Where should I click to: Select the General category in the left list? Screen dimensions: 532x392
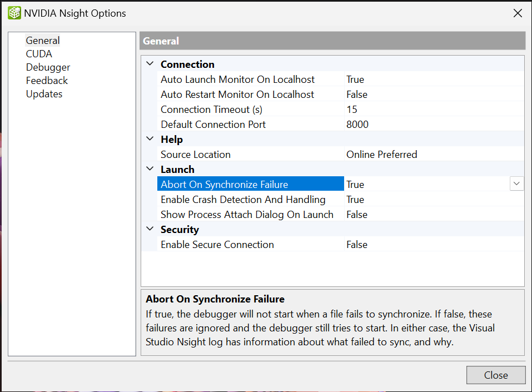click(43, 41)
